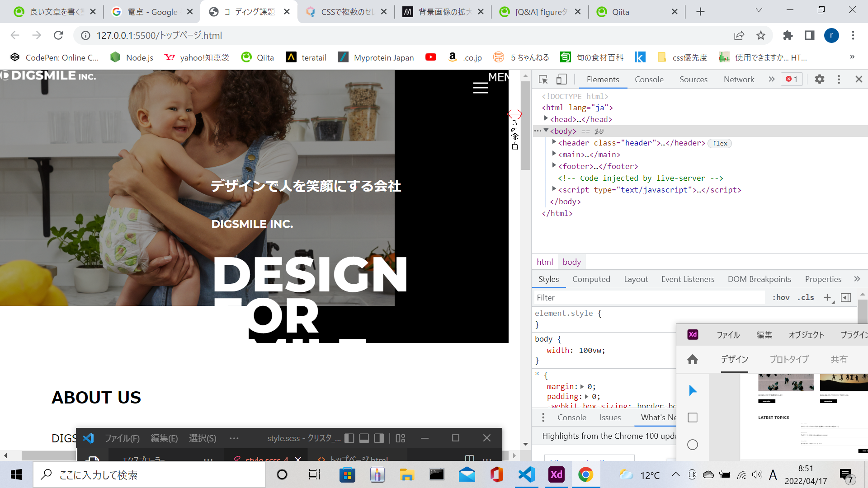
Task: Open the teratail bookmark
Action: [x=306, y=57]
